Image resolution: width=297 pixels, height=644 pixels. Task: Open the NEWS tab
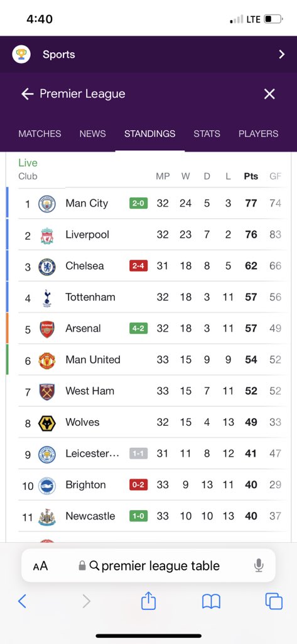(93, 134)
